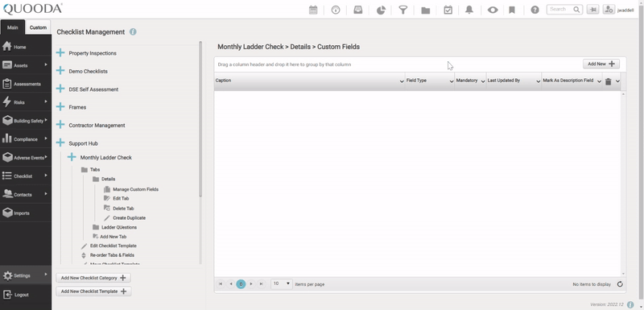Click version info icon at bottom right

630,304
